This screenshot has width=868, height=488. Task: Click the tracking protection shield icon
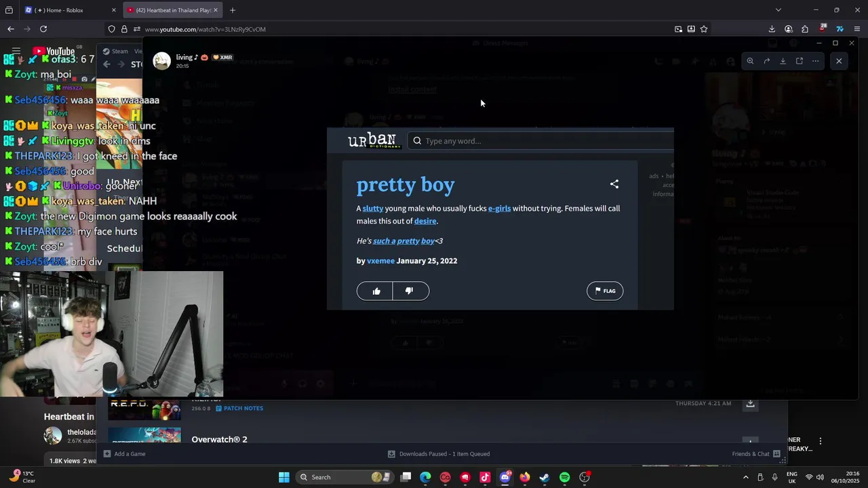click(111, 29)
